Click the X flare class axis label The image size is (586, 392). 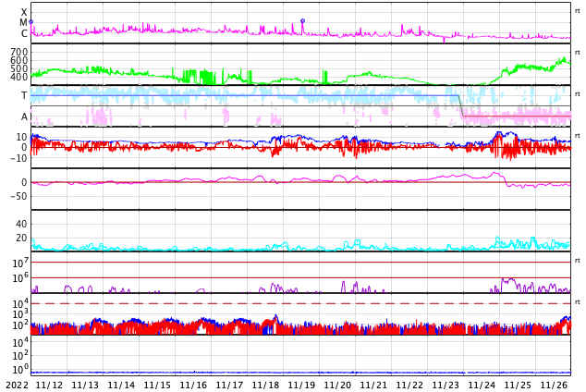pyautogui.click(x=24, y=13)
